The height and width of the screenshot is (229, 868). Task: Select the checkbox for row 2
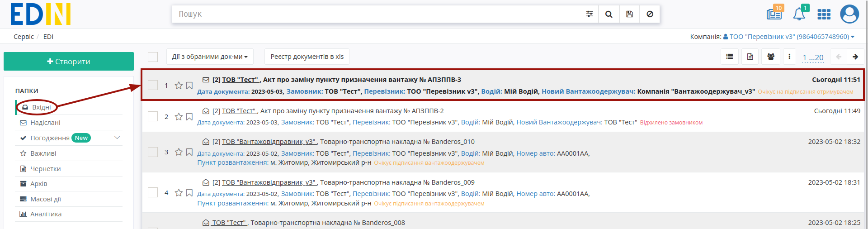pyautogui.click(x=153, y=116)
